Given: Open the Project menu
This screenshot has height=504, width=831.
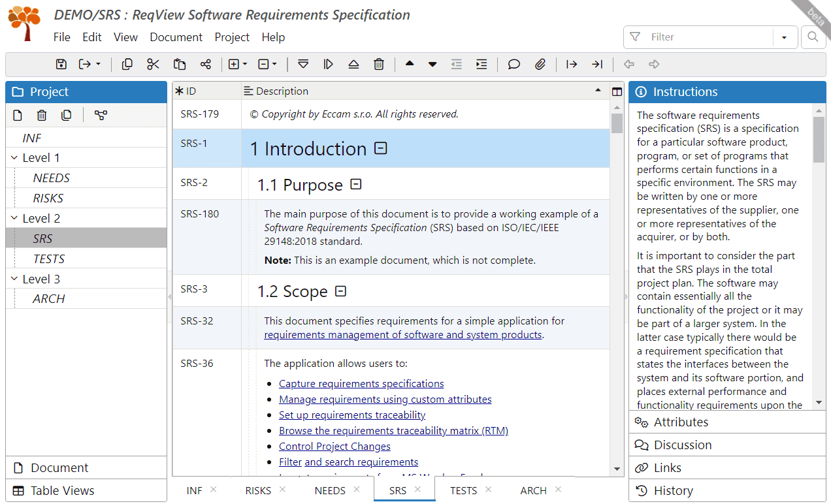Looking at the screenshot, I should pos(232,37).
